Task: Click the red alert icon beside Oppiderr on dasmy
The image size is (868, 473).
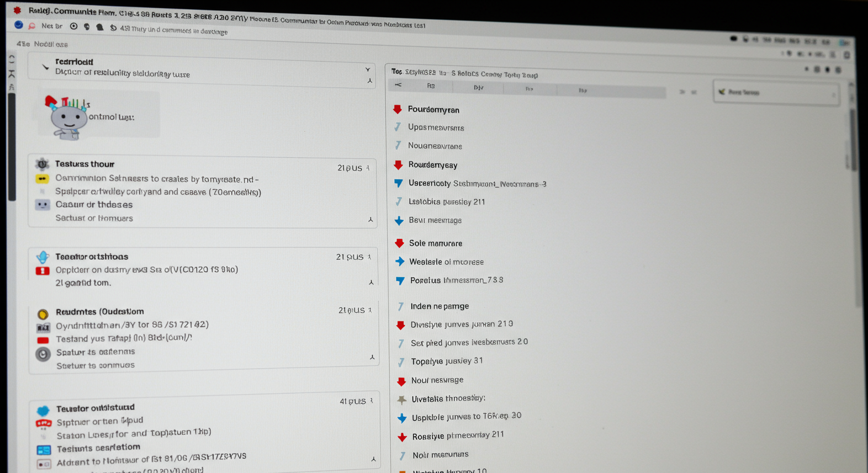Action: point(43,270)
